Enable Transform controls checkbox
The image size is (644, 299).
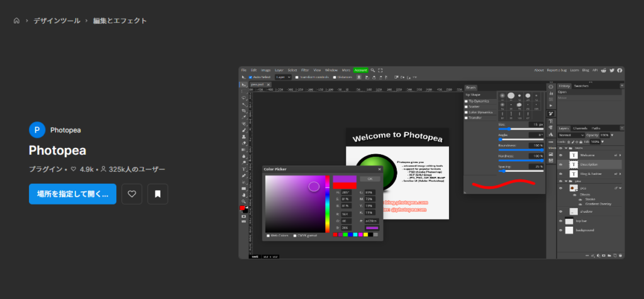tap(297, 77)
